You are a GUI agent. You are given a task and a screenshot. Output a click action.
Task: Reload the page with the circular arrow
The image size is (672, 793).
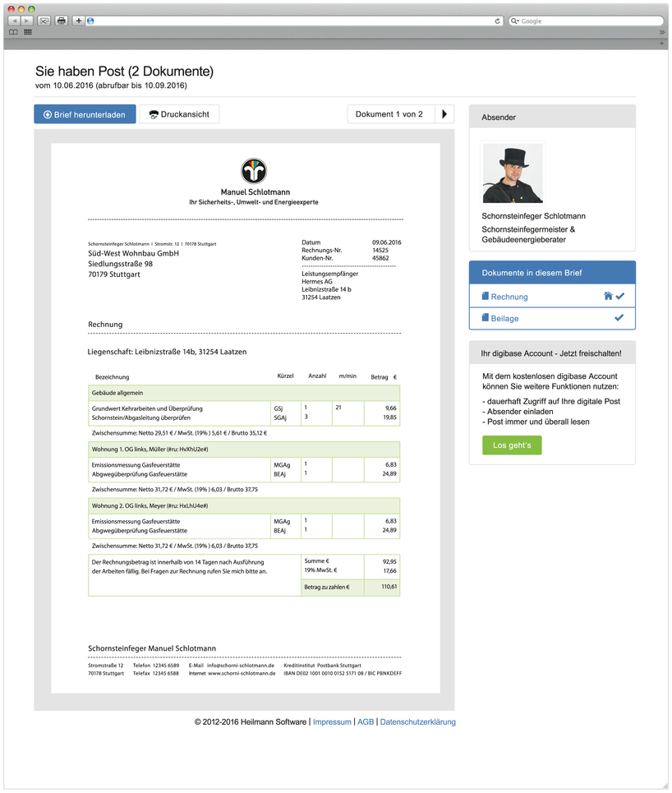point(498,21)
